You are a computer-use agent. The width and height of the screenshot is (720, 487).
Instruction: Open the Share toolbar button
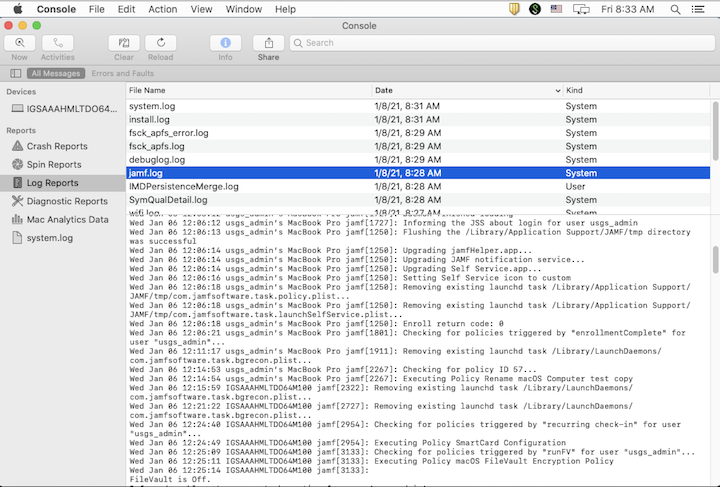coord(269,43)
